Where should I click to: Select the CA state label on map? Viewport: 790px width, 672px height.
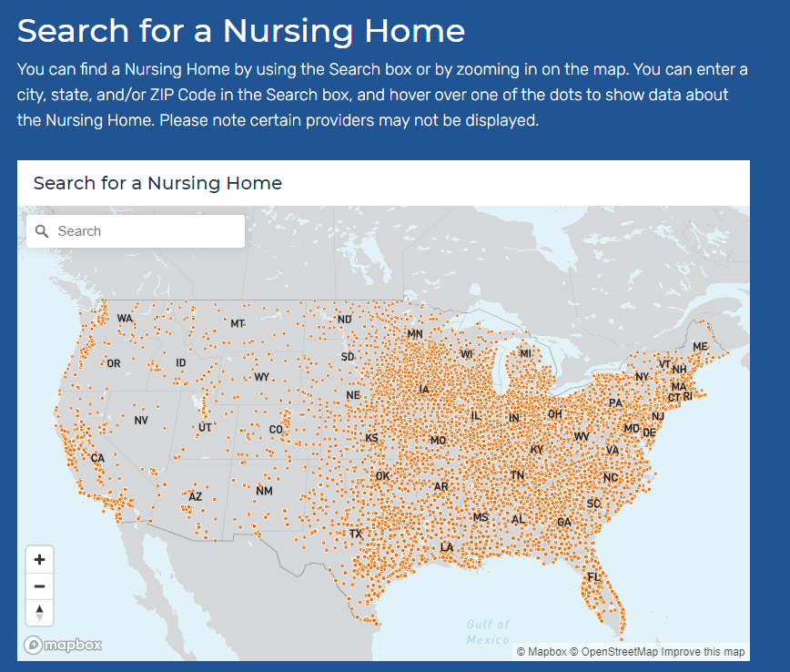(x=97, y=458)
